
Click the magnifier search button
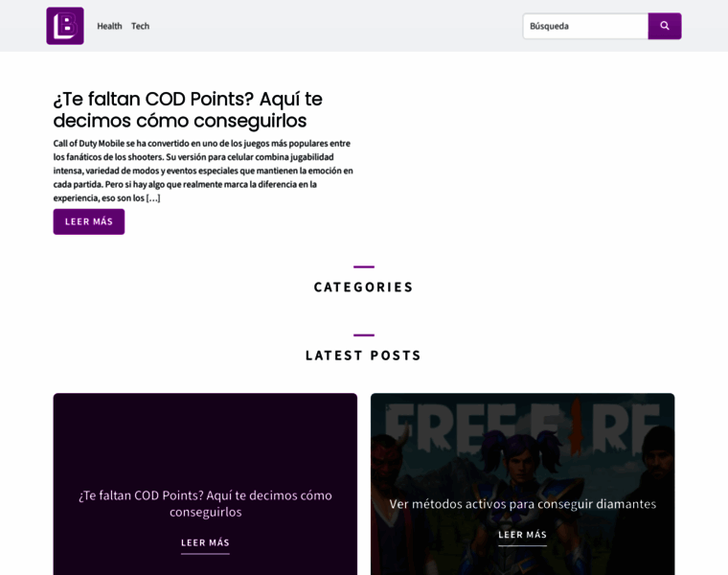coord(665,26)
